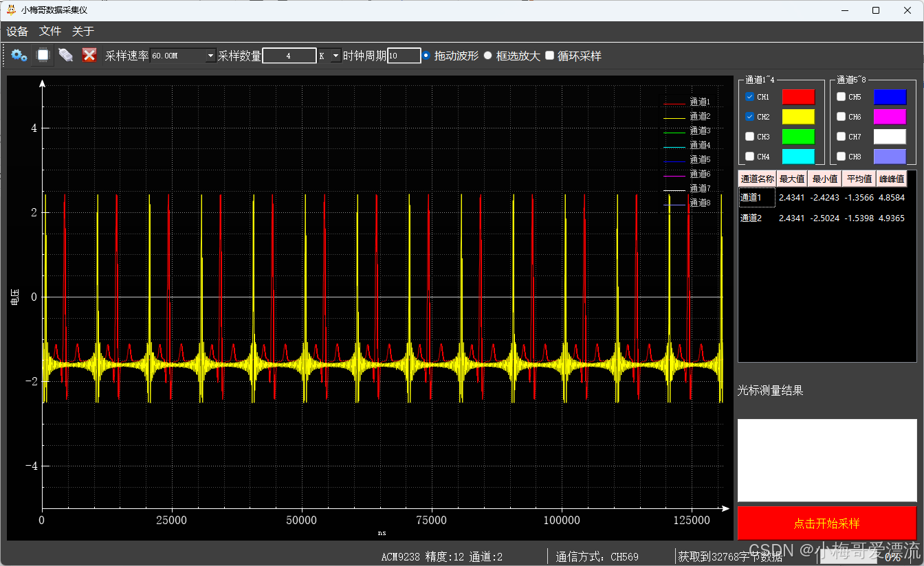The image size is (924, 566).
Task: Click the 峰峰值 column header
Action: [891, 178]
